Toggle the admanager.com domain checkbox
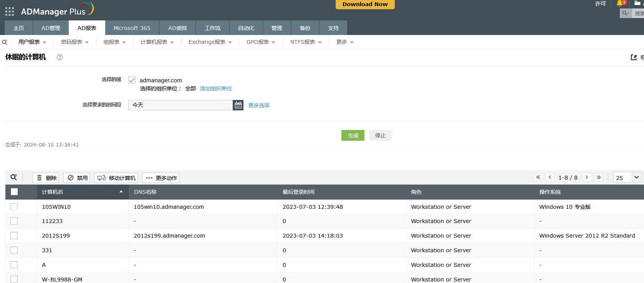The width and height of the screenshot is (644, 283). pyautogui.click(x=132, y=80)
